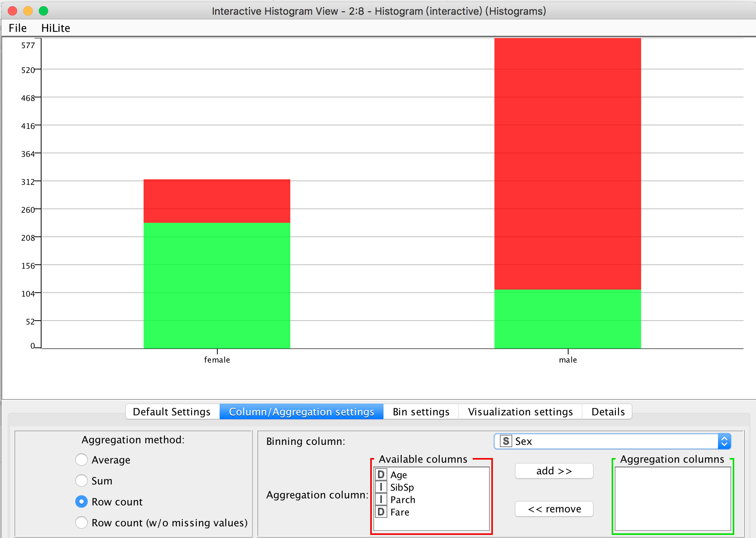Select the Average aggregation method
The height and width of the screenshot is (538, 756).
click(x=81, y=460)
